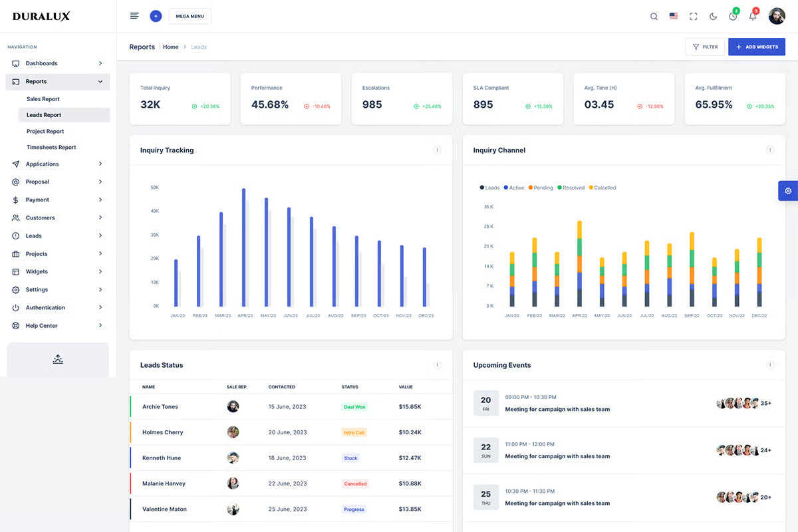Click the Filter button
This screenshot has width=798, height=532.
click(x=705, y=47)
